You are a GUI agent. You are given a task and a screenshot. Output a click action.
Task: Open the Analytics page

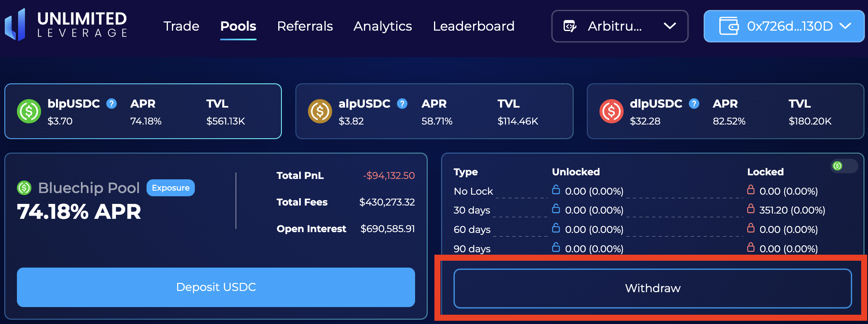point(382,26)
